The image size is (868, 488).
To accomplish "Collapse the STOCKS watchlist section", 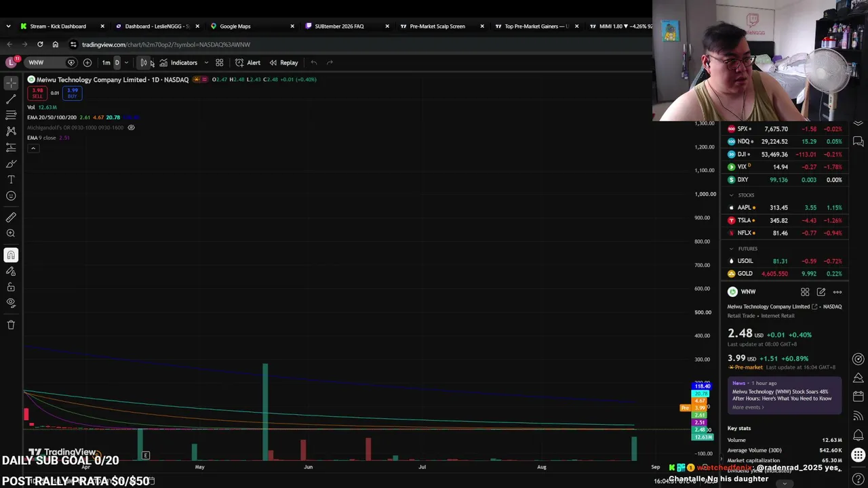I will coord(731,195).
